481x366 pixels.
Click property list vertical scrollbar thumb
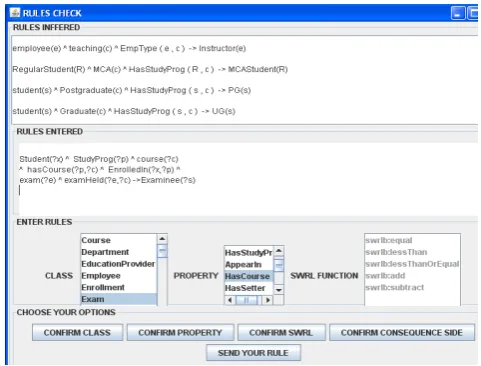[279, 265]
